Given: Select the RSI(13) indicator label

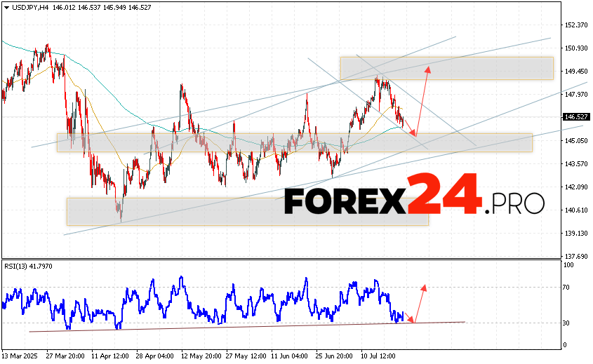Looking at the screenshot, I should tap(18, 267).
